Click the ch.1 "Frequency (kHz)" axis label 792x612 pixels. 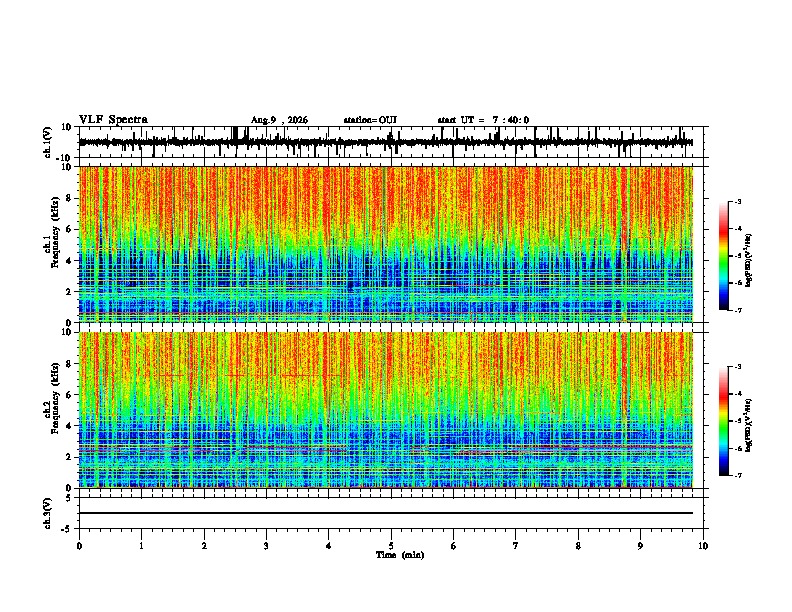click(55, 232)
